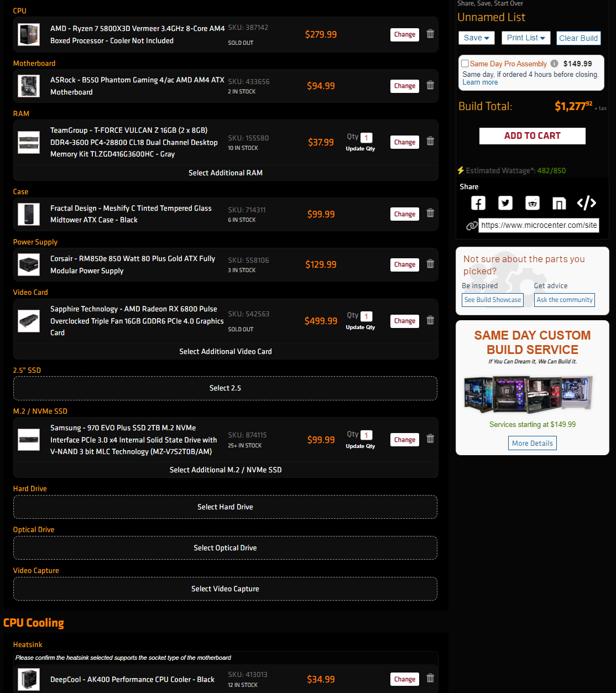Open the Samsung 970 EVO Plus thumbnail
The image size is (616, 693).
pyautogui.click(x=29, y=440)
